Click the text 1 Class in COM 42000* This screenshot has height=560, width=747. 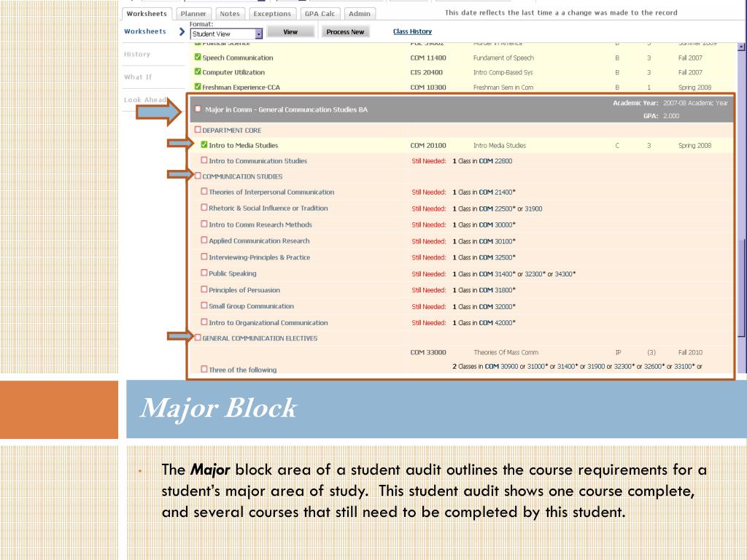[x=484, y=322]
